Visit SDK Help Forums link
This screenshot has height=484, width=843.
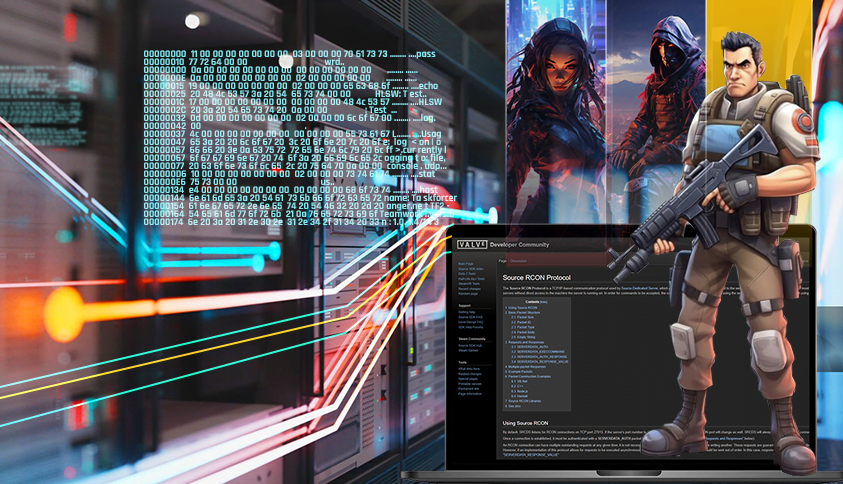[x=470, y=327]
